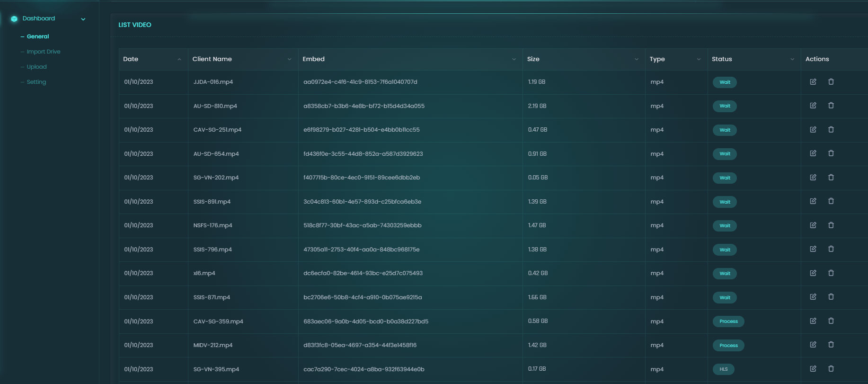Edit the CAV-SG-359.mp4 video row
The width and height of the screenshot is (868, 384).
click(813, 321)
